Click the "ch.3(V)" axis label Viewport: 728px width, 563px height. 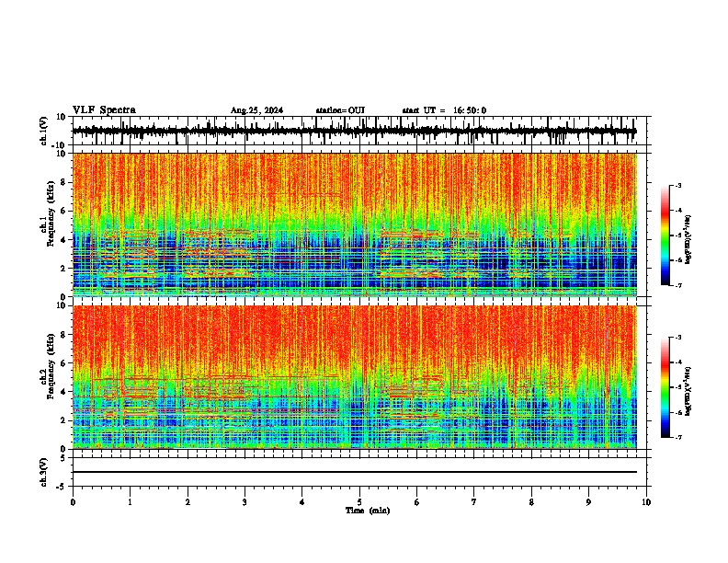tap(43, 472)
